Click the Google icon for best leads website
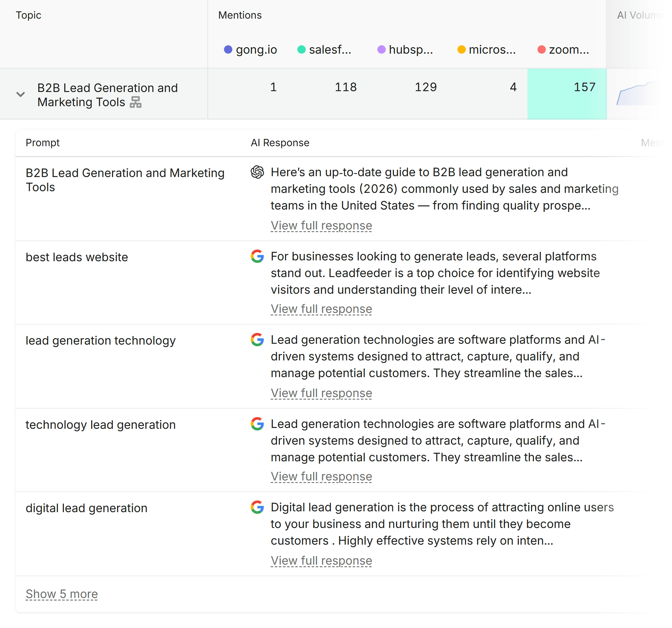The width and height of the screenshot is (672, 628). coord(257,256)
